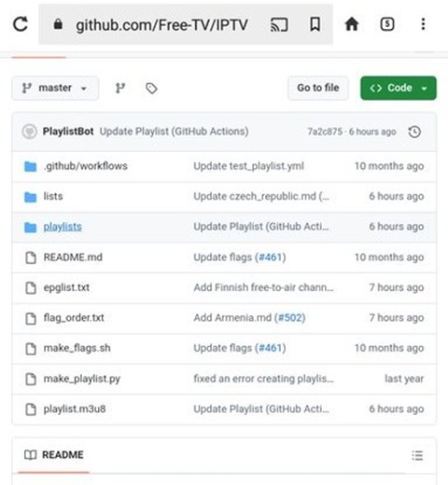448x485 pixels.
Task: Click the Go to file button
Action: click(318, 88)
